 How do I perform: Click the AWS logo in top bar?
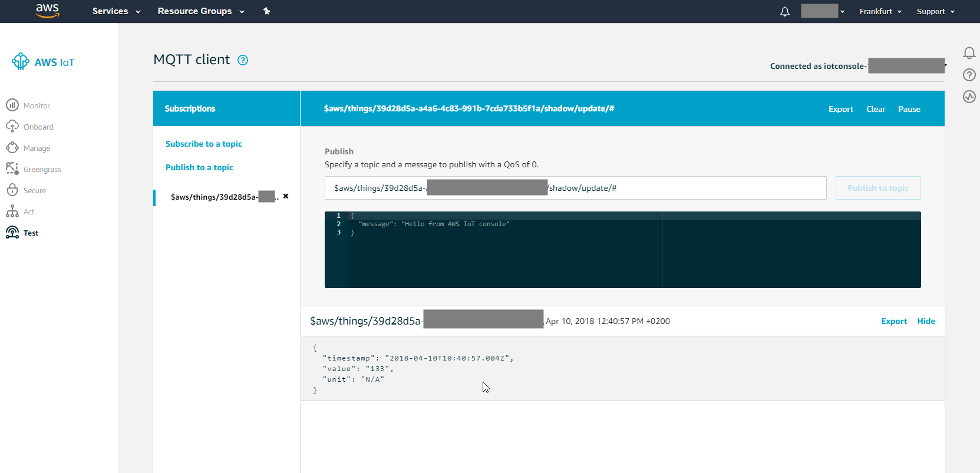click(47, 11)
